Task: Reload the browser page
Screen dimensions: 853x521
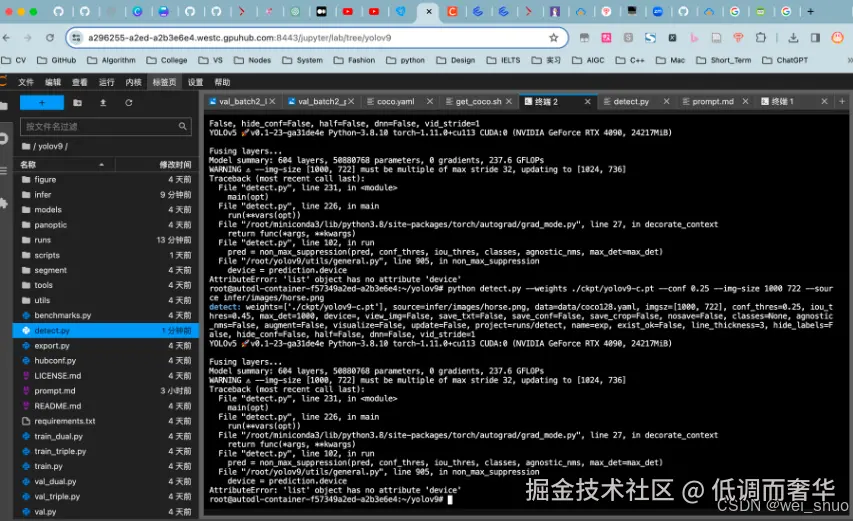Action: [x=50, y=38]
